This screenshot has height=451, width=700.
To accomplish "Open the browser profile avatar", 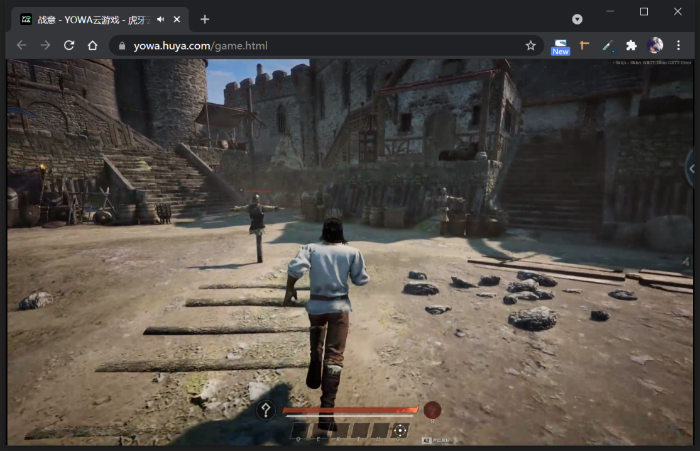I will 655,45.
